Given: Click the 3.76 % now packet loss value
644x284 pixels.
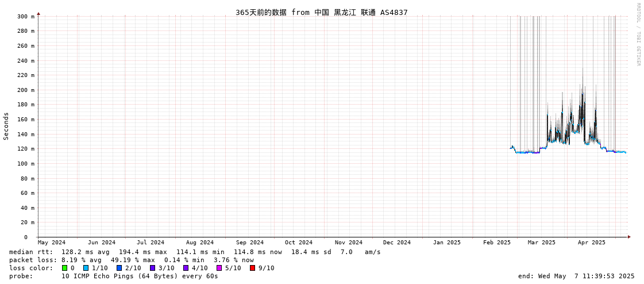Looking at the screenshot, I should point(234,260).
